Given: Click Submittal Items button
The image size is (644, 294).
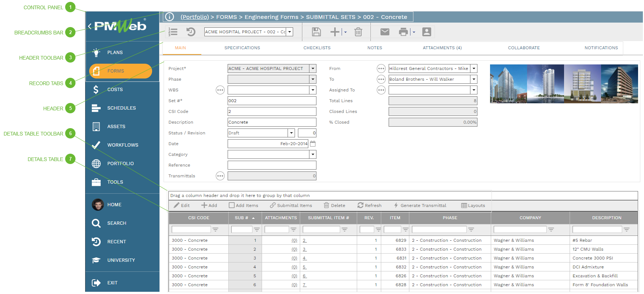Looking at the screenshot, I should click(x=291, y=206).
